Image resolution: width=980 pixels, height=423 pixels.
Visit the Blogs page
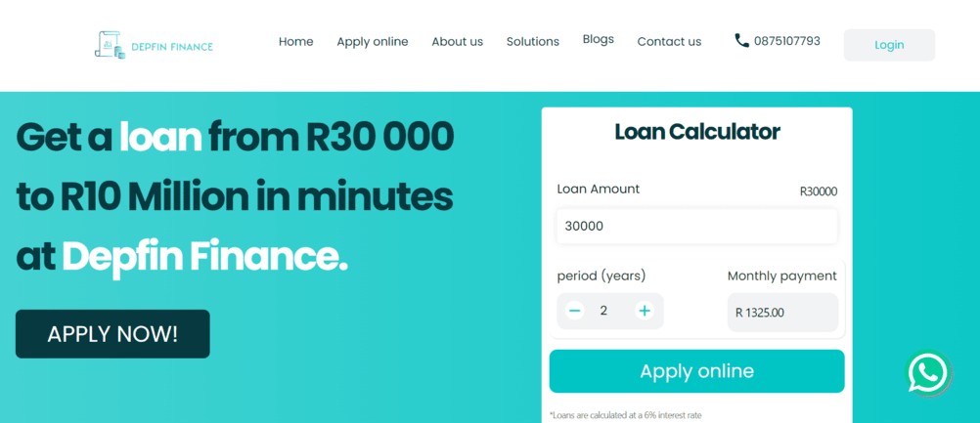599,39
